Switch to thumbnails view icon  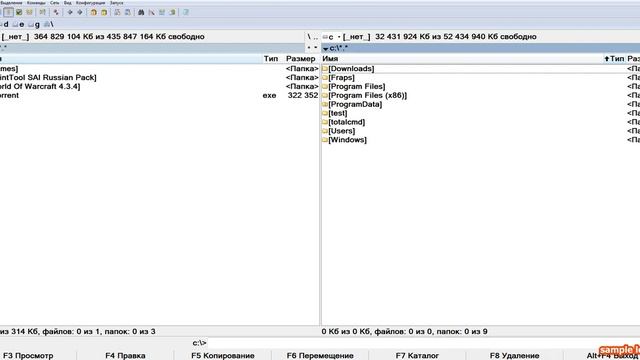[x=29, y=12]
